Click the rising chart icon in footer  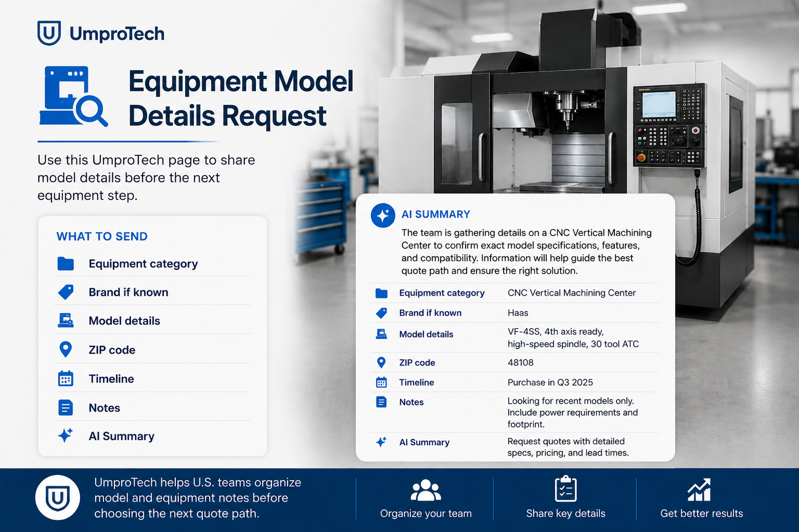click(699, 490)
